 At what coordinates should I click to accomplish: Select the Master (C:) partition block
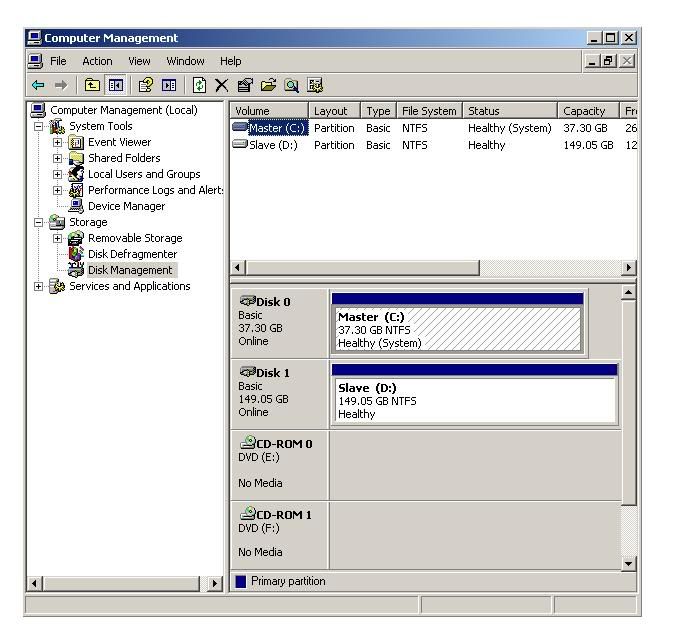458,329
